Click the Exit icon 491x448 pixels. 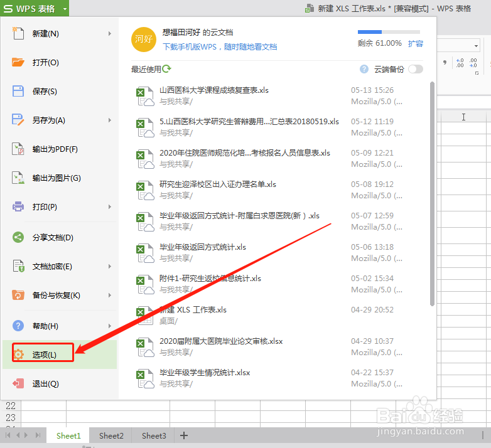click(x=18, y=383)
